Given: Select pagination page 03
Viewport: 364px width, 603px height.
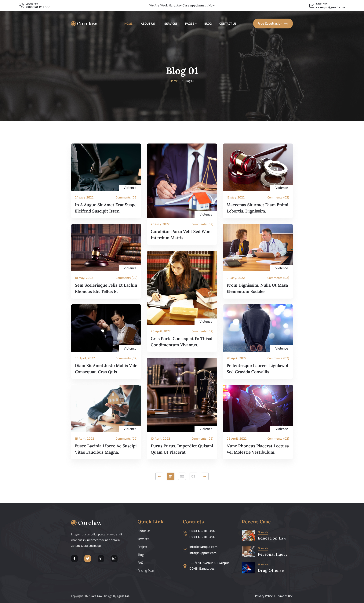Looking at the screenshot, I should click(x=193, y=476).
